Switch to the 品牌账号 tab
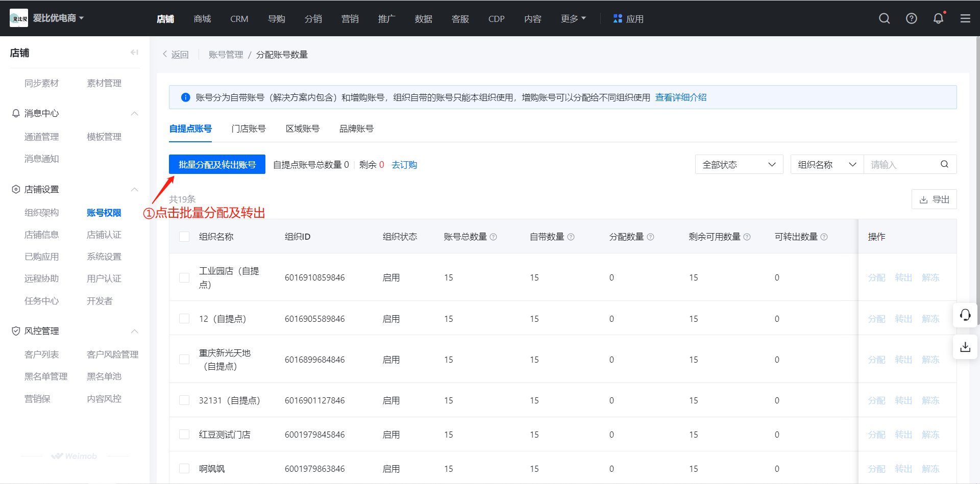 357,129
